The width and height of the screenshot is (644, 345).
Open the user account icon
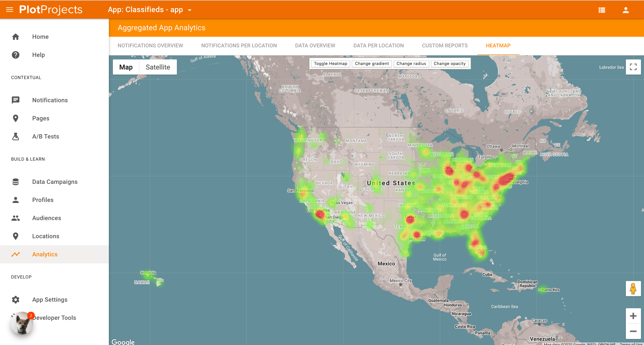pyautogui.click(x=626, y=10)
